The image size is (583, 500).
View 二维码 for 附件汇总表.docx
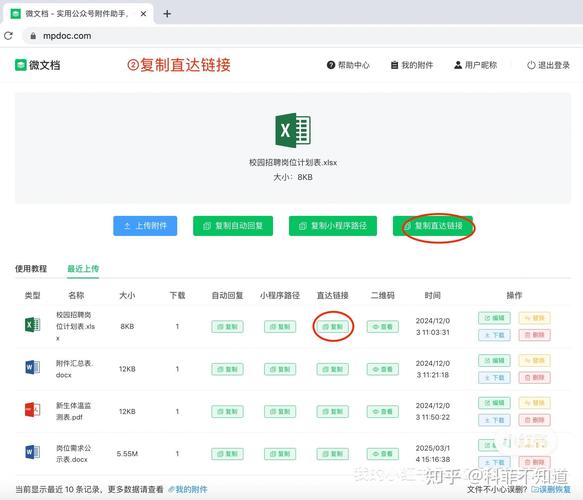[x=383, y=369]
